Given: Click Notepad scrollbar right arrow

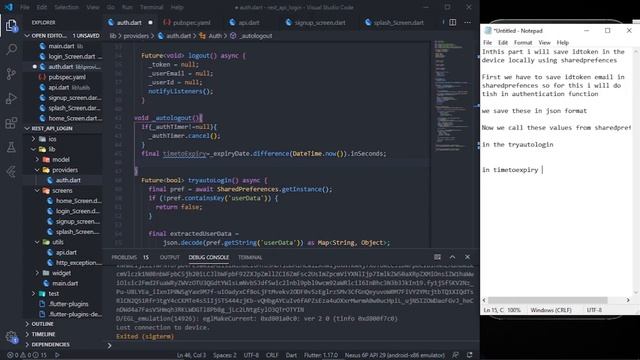Looking at the screenshot, I should point(628,300).
